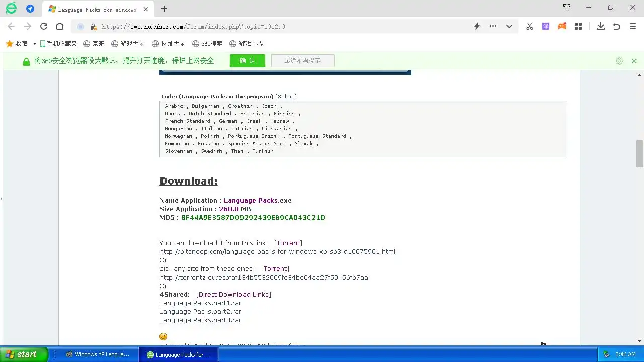The width and height of the screenshot is (644, 362).
Task: Open the 360搜索 bookmark
Action: pyautogui.click(x=207, y=44)
